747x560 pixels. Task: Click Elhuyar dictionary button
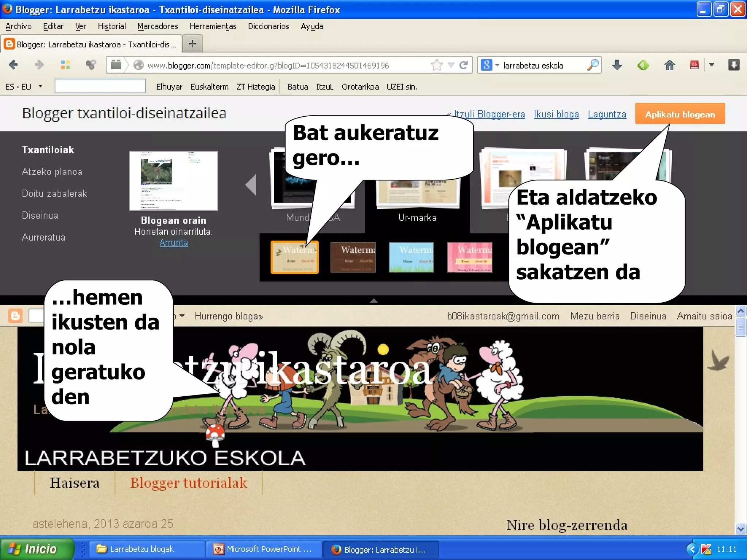tap(169, 87)
